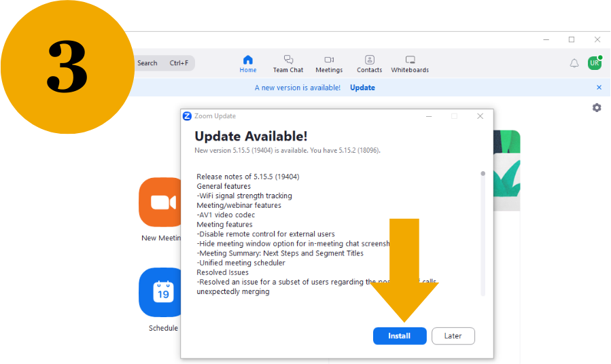Open the UR profile avatar menu
Image resolution: width=611 pixels, height=364 pixels.
click(595, 62)
